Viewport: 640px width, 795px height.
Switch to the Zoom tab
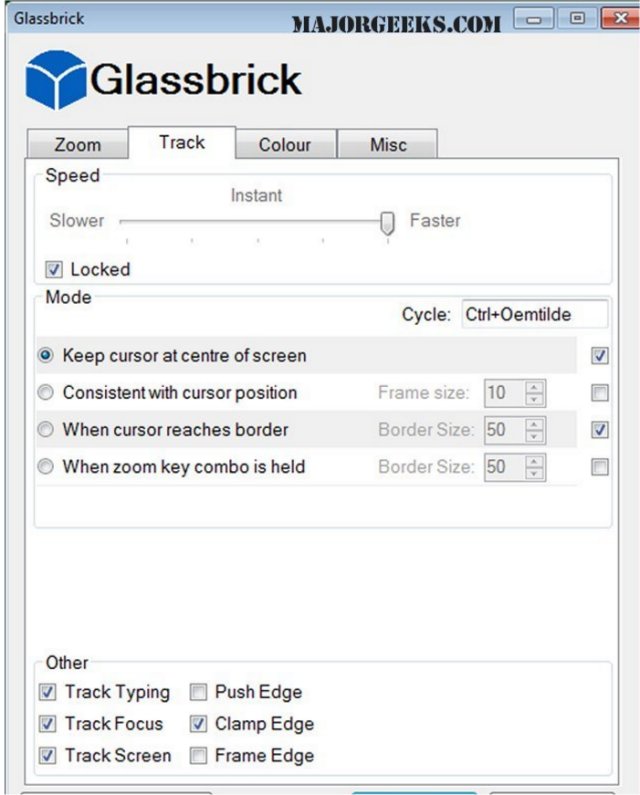click(77, 144)
